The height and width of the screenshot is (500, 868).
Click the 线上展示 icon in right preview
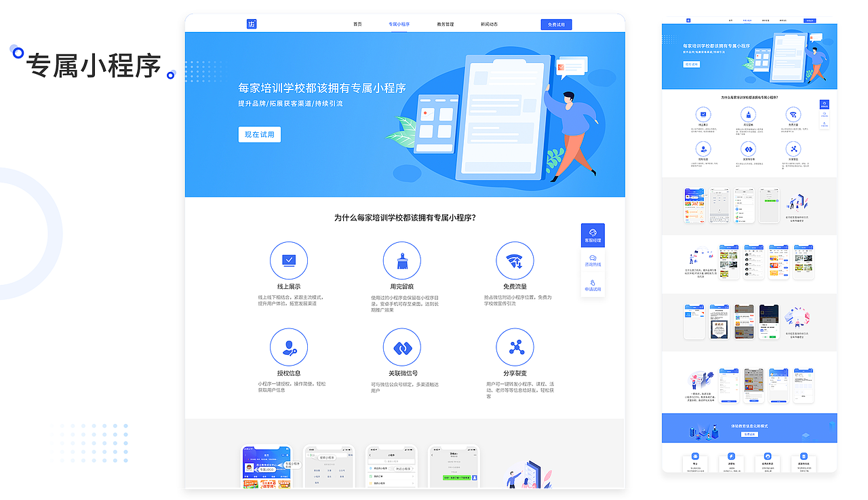point(704,114)
